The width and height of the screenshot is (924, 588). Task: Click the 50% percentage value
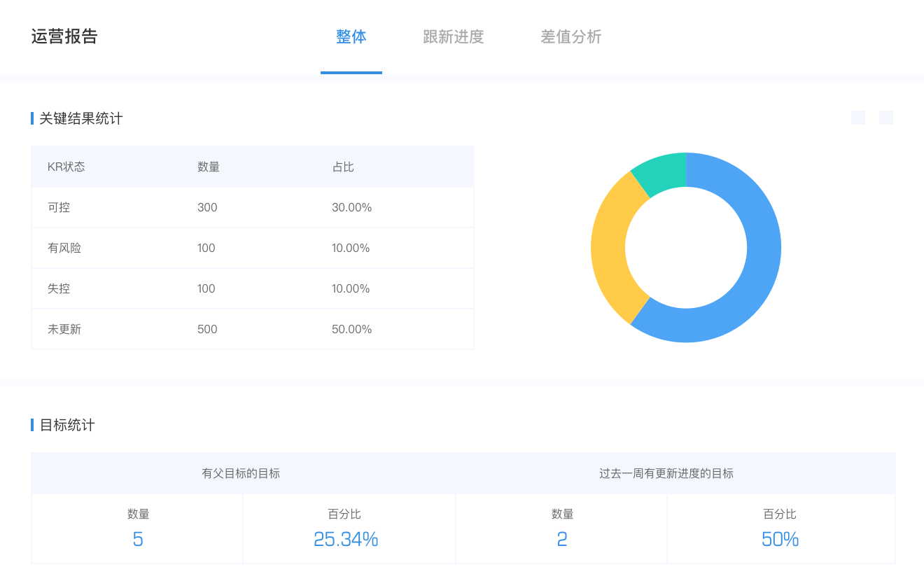(x=780, y=539)
